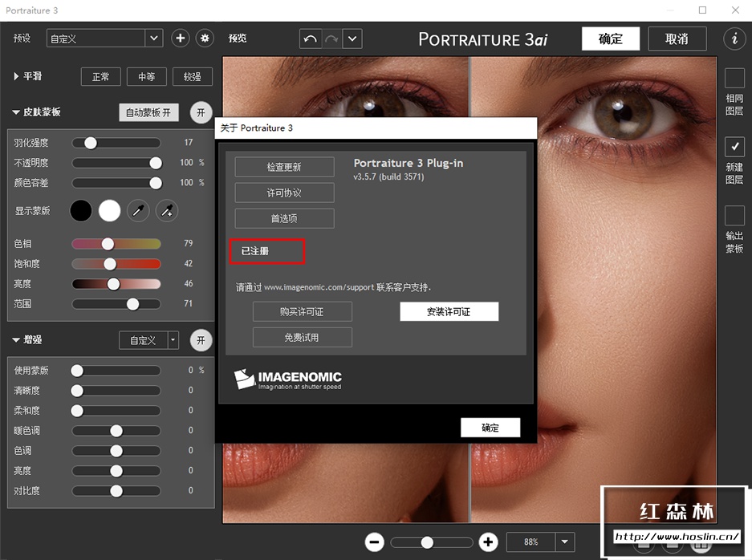Click the 颜色容差 slider
This screenshot has height=560, width=752.
coord(116,183)
